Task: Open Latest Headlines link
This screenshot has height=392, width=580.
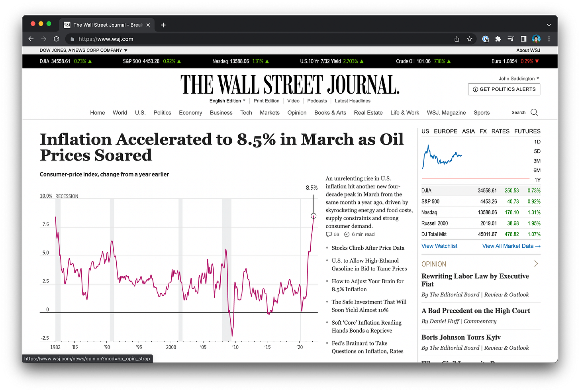Action: point(353,101)
